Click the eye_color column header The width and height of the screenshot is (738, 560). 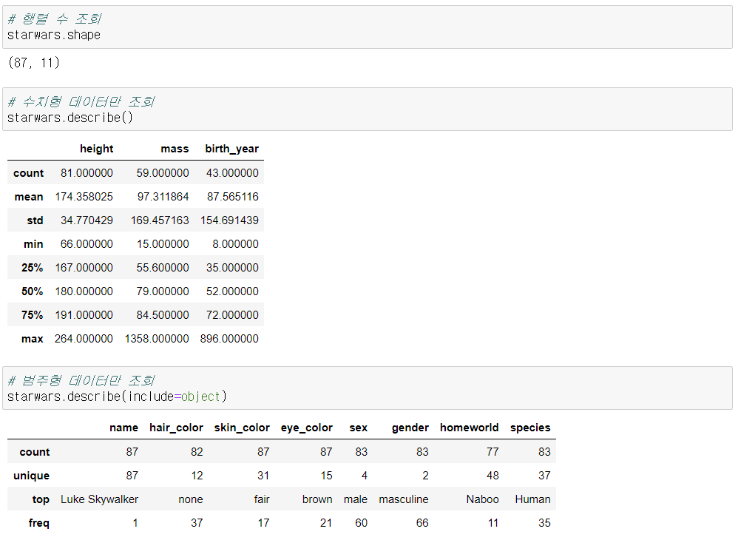(x=307, y=428)
